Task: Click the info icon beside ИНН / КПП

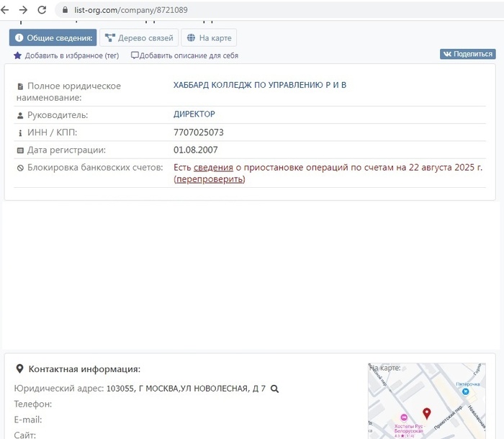Action: tap(20, 132)
